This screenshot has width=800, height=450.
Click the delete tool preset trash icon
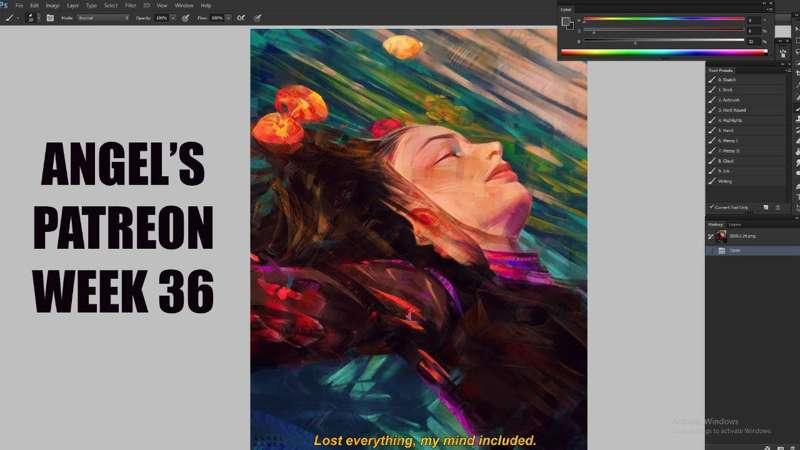(778, 208)
